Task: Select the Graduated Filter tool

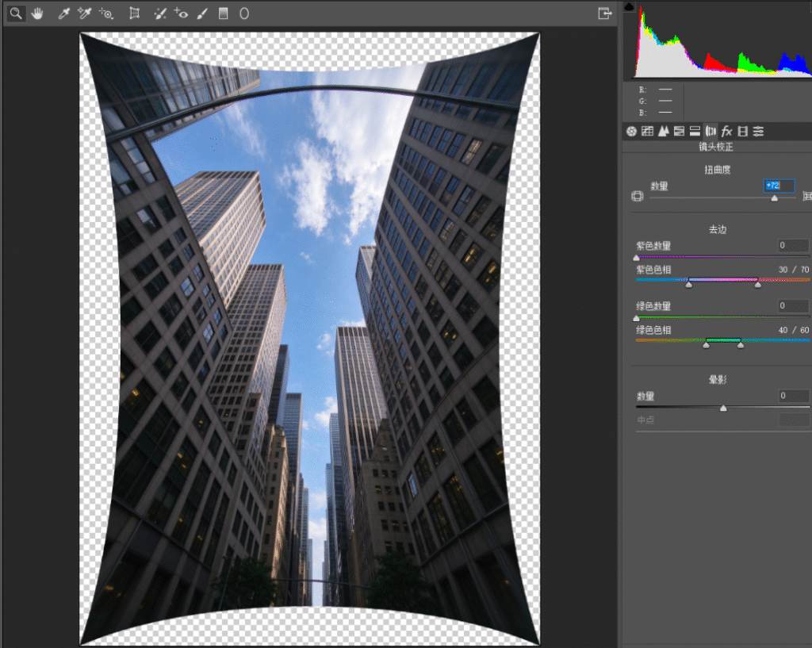Action: (x=223, y=13)
